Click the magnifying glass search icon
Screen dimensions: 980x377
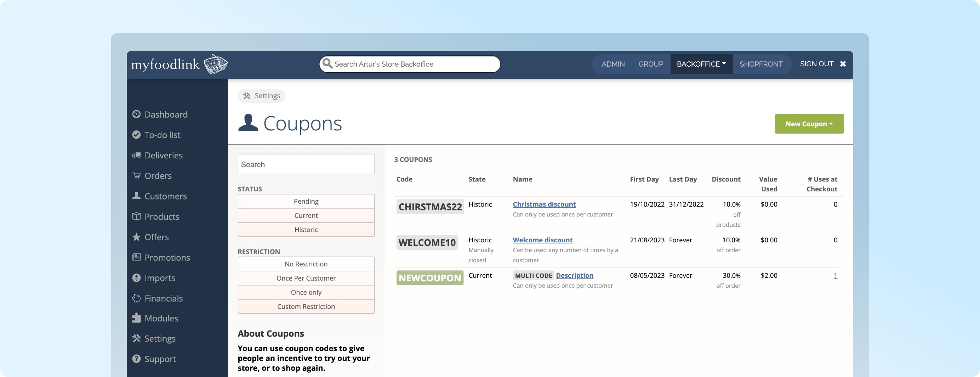point(327,63)
